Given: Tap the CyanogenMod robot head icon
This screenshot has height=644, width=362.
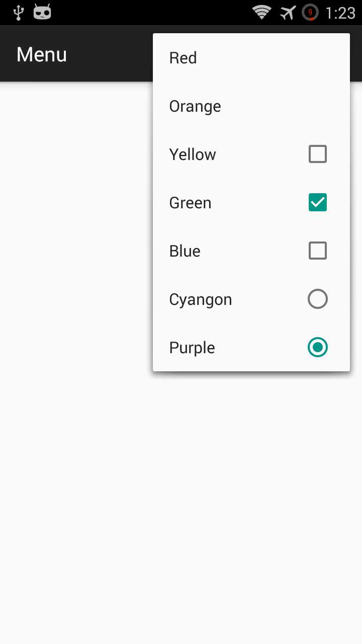Looking at the screenshot, I should (x=42, y=12).
